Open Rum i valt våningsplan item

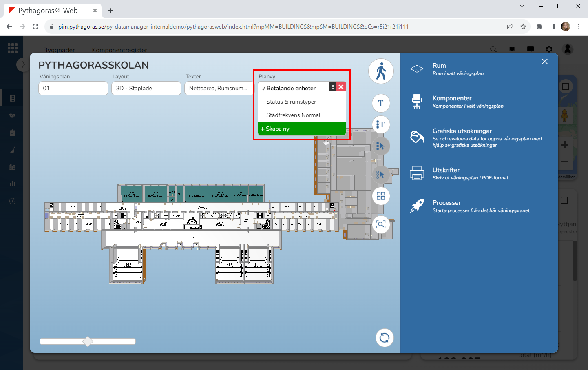(439, 69)
